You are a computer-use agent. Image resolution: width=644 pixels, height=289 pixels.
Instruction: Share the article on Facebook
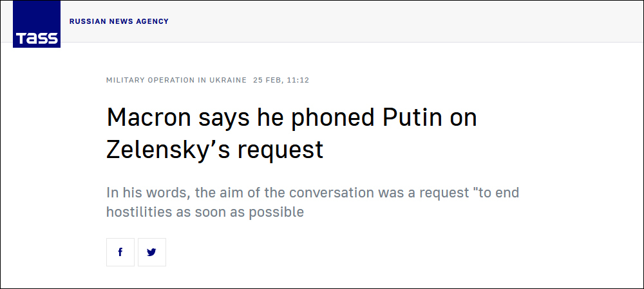(120, 252)
